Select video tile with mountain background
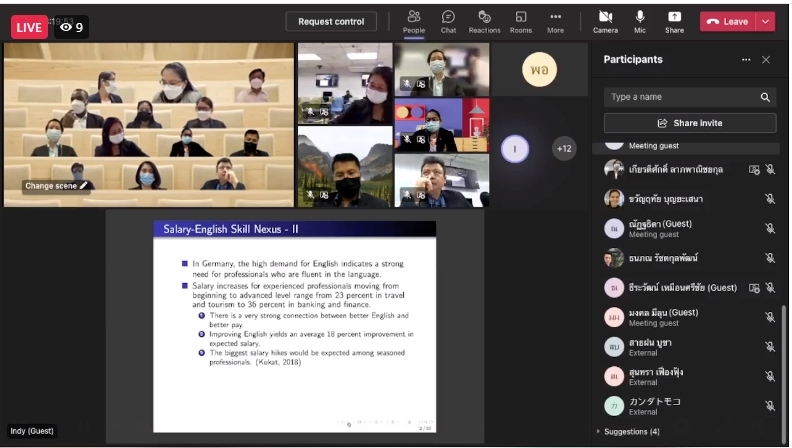The width and height of the screenshot is (792, 448). coord(345,167)
